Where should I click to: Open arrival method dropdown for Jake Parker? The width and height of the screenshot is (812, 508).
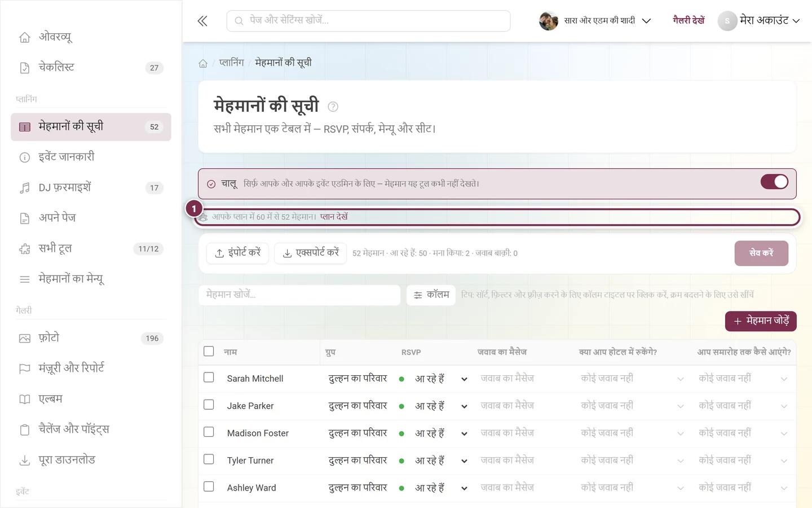[x=743, y=406]
